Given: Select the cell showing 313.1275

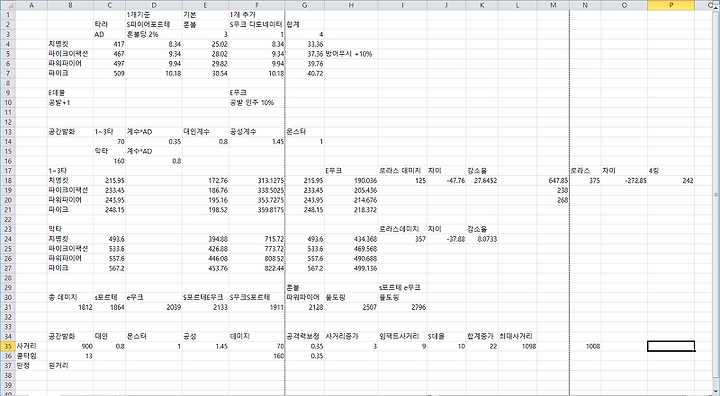Looking at the screenshot, I should [x=257, y=181].
